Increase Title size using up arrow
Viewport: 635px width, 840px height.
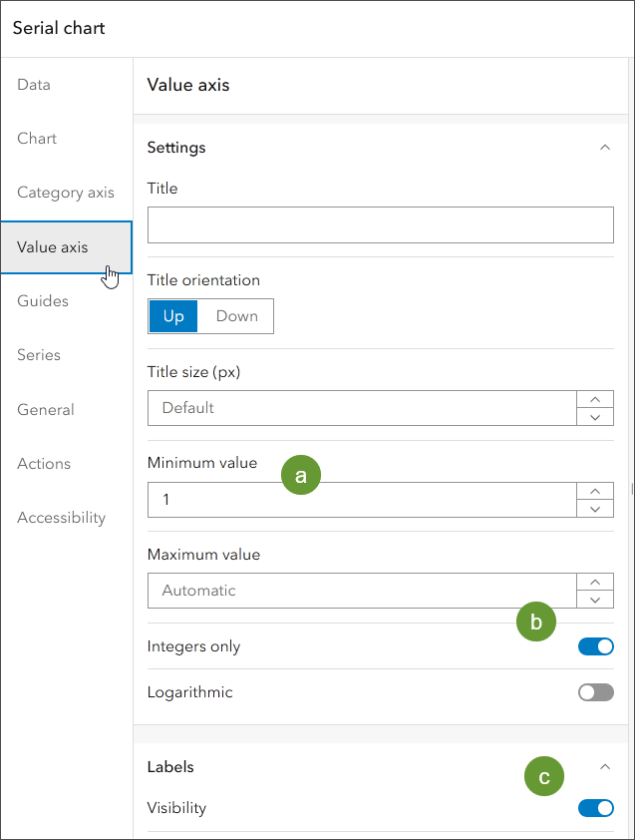point(595,399)
